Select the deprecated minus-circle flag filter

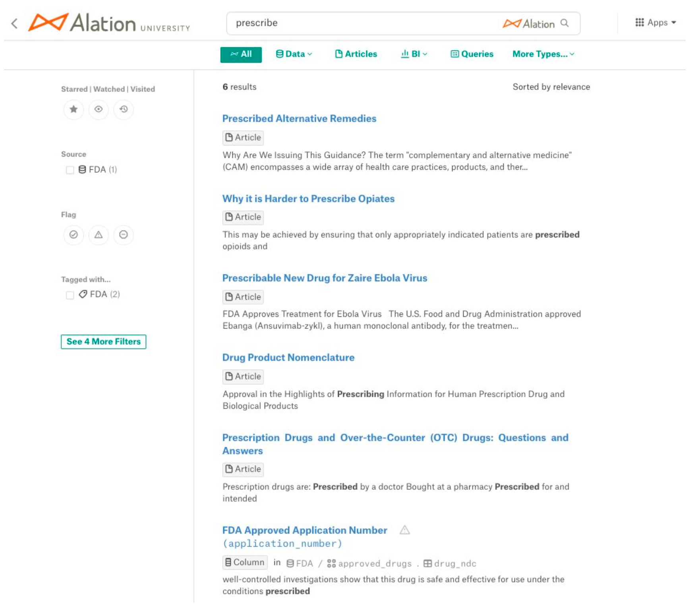point(124,235)
